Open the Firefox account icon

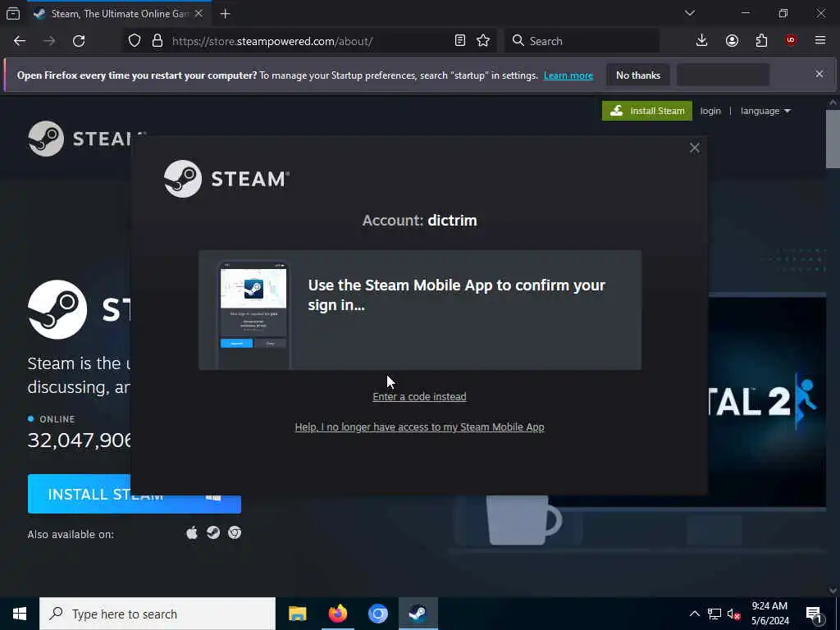tap(732, 41)
